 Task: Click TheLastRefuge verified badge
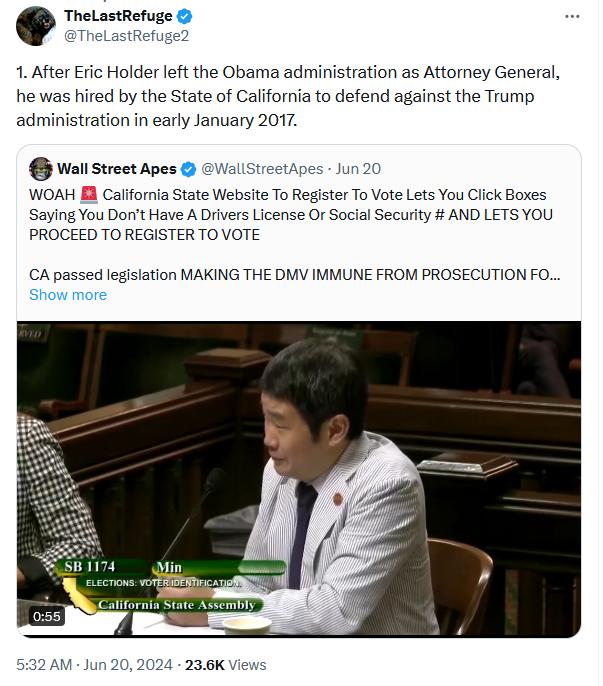184,17
